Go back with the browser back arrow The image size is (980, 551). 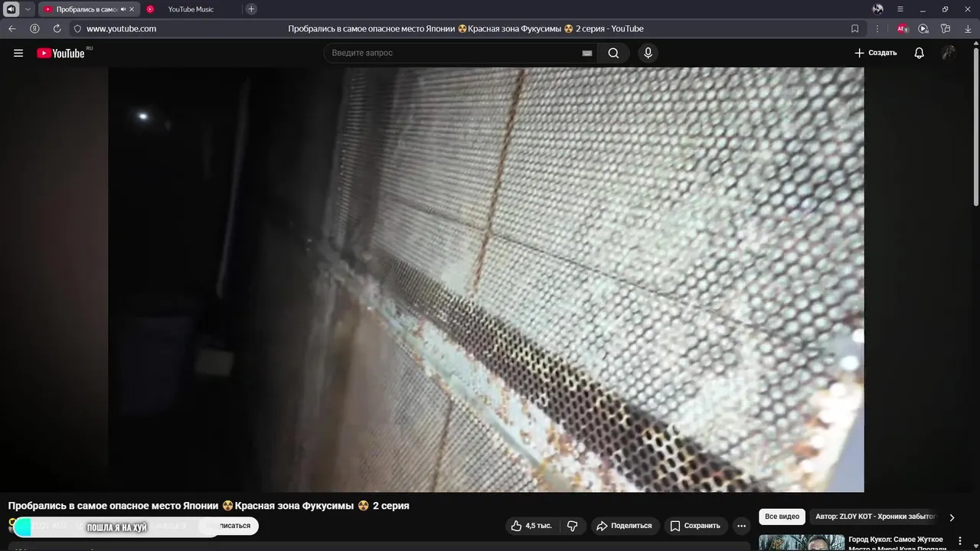[12, 28]
